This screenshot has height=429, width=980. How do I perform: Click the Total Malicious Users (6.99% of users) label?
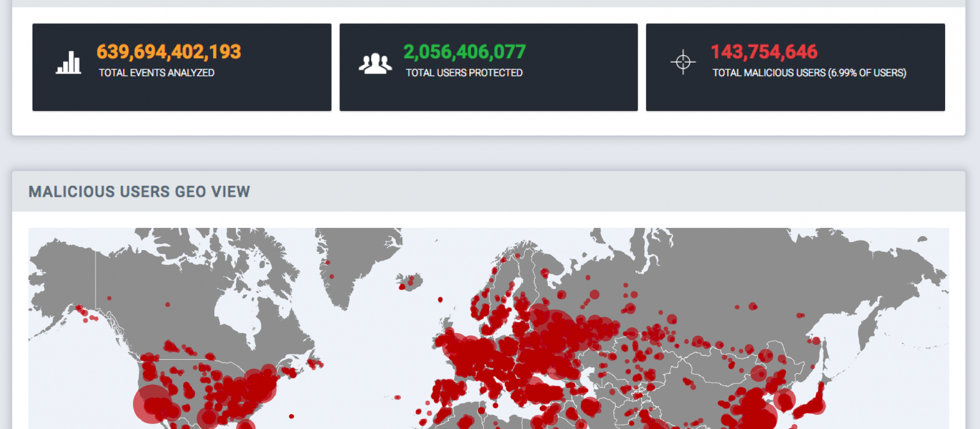(x=809, y=73)
